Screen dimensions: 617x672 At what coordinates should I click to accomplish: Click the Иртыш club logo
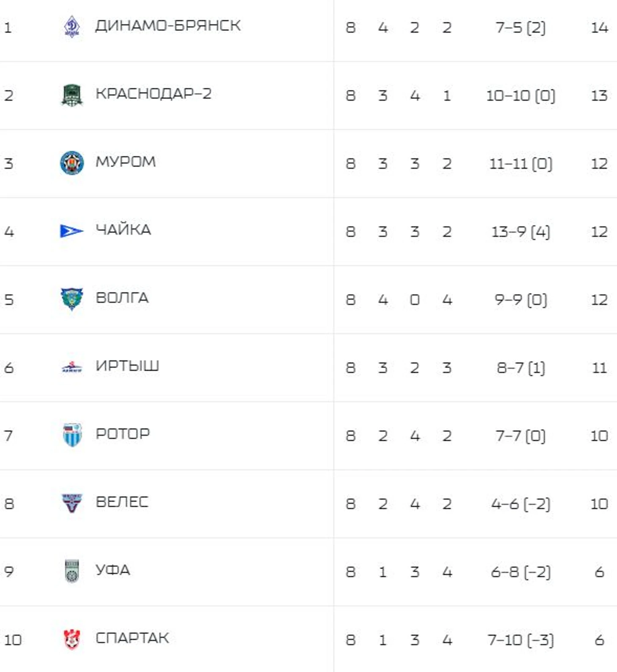72,367
